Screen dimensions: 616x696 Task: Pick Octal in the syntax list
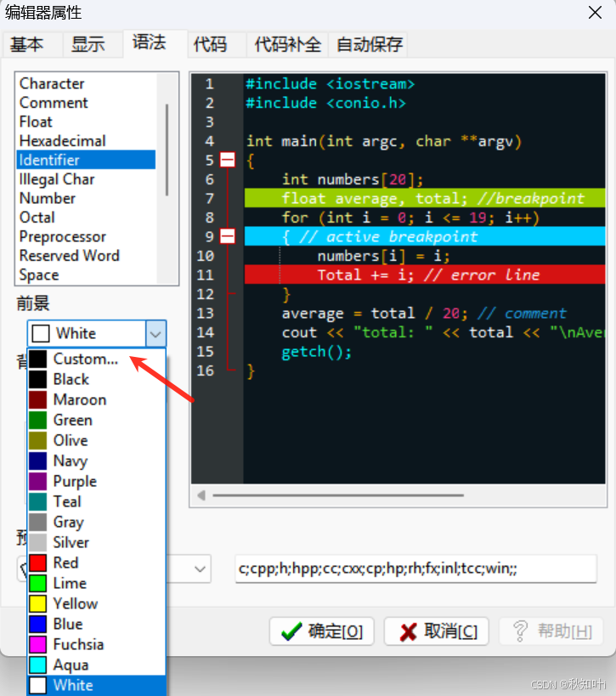pos(86,217)
